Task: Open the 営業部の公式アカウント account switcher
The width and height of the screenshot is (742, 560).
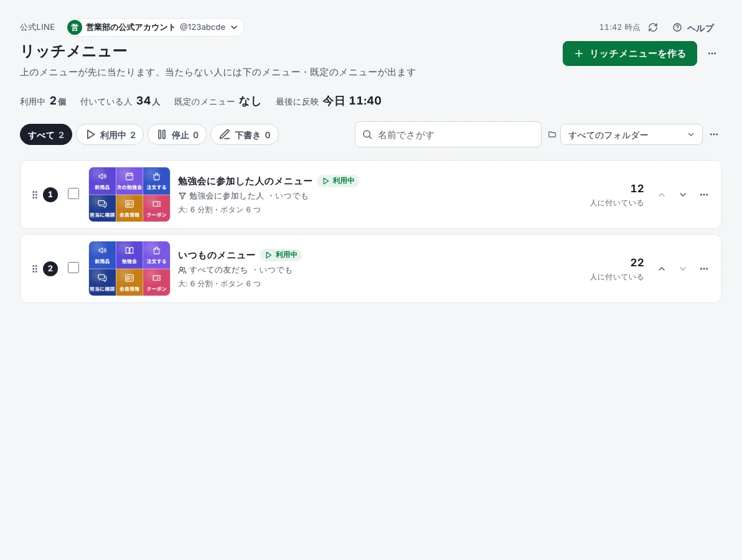Action: [155, 27]
